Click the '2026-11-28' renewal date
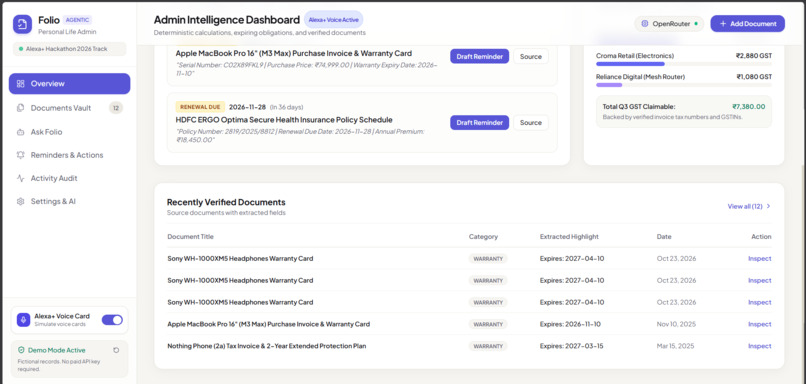Screen dimensions: 806x384 coord(247,107)
